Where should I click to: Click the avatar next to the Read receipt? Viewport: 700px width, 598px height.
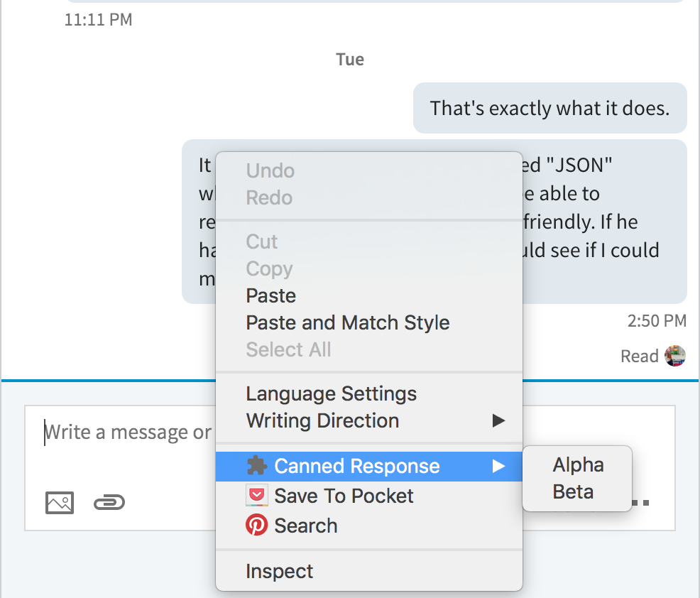(675, 356)
